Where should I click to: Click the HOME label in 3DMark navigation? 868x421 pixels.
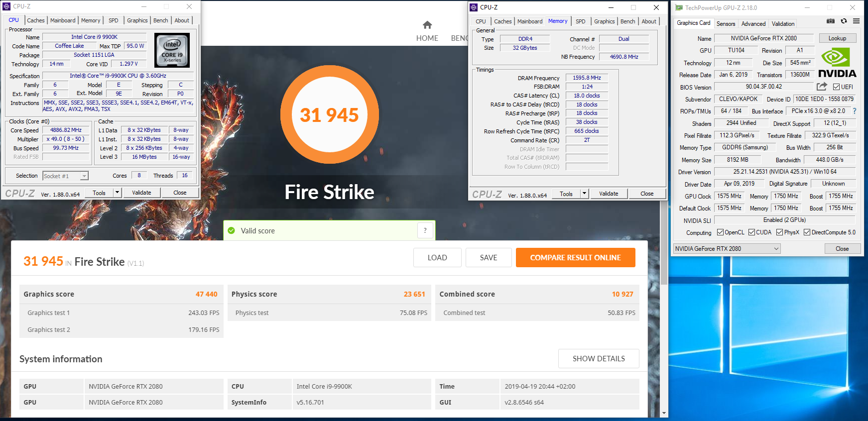(427, 38)
